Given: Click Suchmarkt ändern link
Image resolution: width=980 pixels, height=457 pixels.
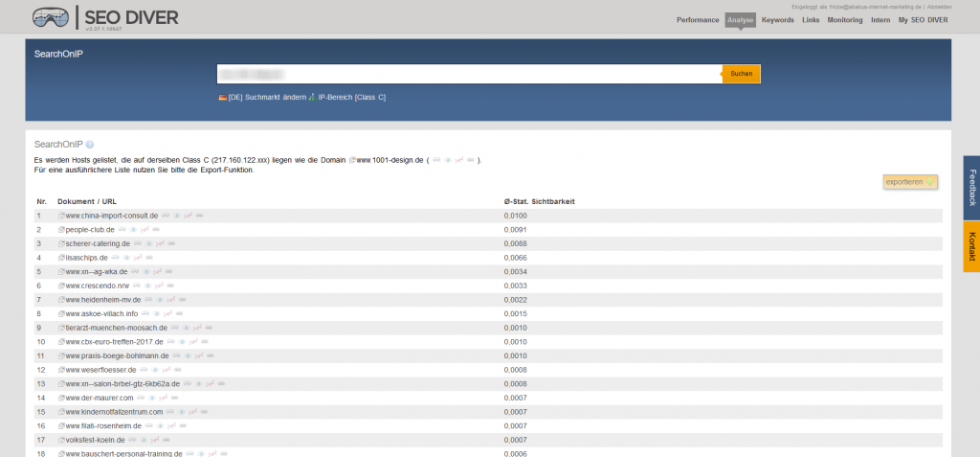Looking at the screenshot, I should click(x=276, y=98).
